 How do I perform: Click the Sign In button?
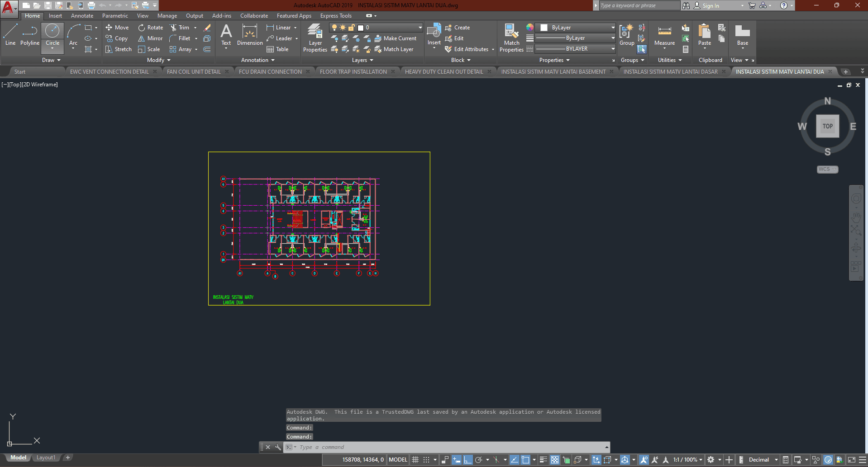[x=711, y=6]
